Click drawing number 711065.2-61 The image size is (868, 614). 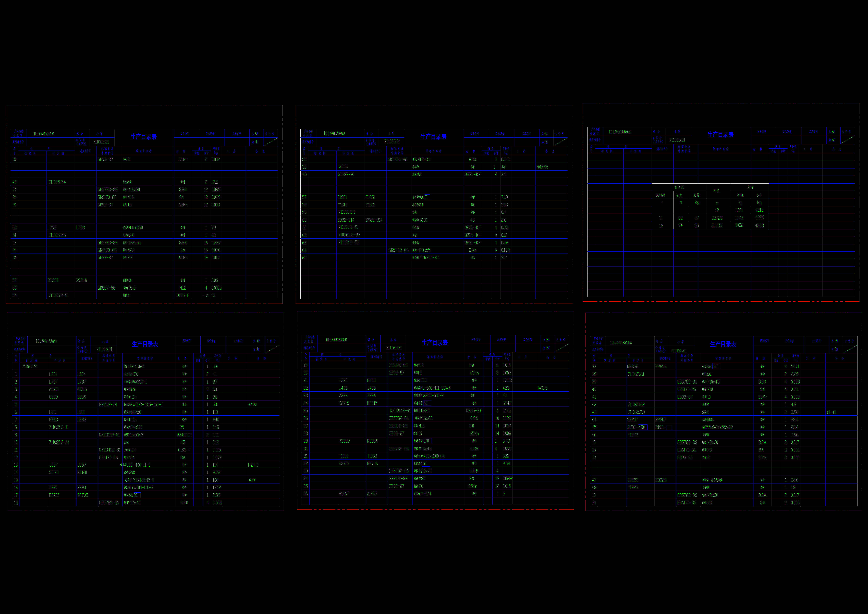click(59, 442)
